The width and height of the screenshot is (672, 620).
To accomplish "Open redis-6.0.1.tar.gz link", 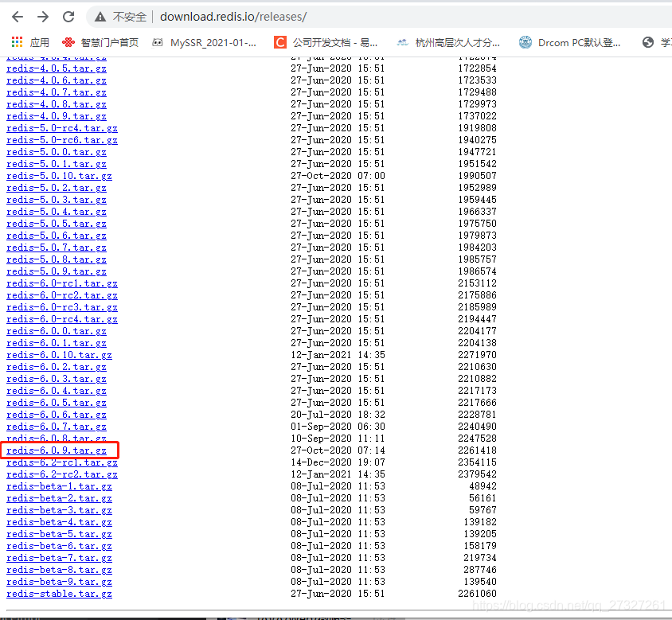I will (x=57, y=343).
